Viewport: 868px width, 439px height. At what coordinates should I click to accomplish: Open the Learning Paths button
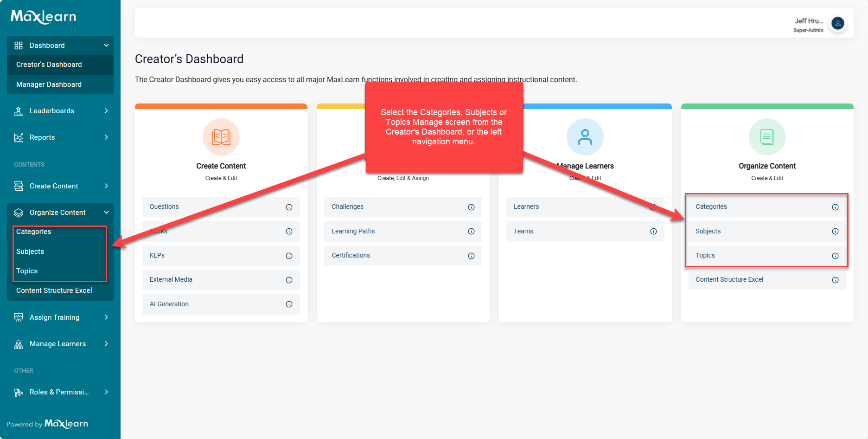tap(403, 231)
